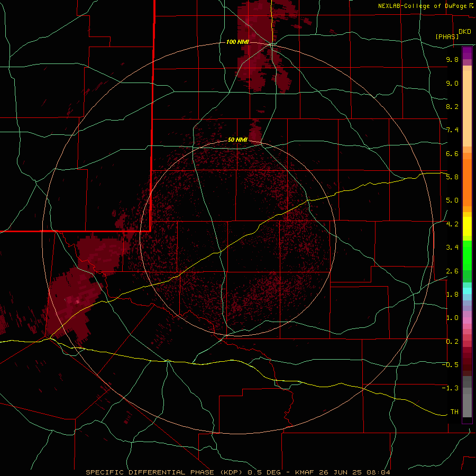Click the 1.0 value on the color scale

tap(452, 318)
